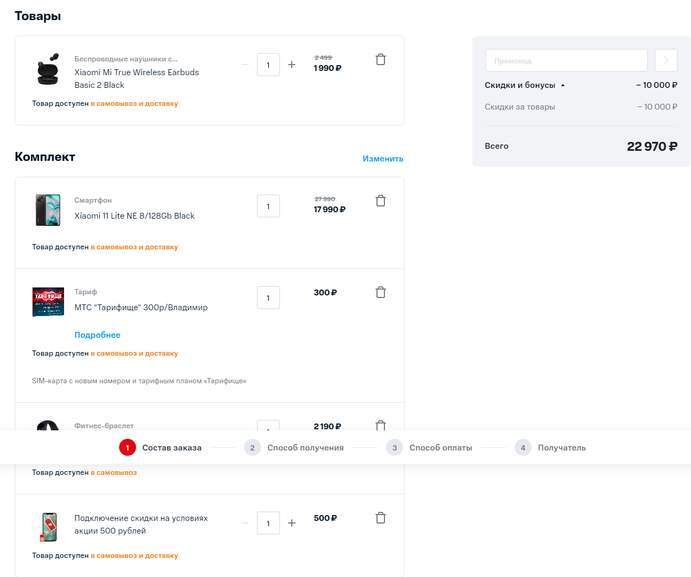
Task: Decrease quantity of 500 рублей discount item
Action: pyautogui.click(x=245, y=522)
